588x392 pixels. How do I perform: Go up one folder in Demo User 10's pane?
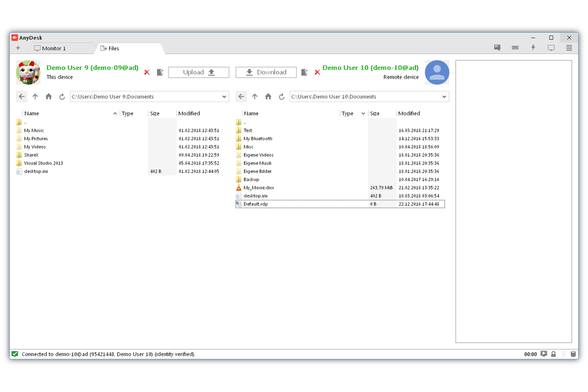pos(255,97)
